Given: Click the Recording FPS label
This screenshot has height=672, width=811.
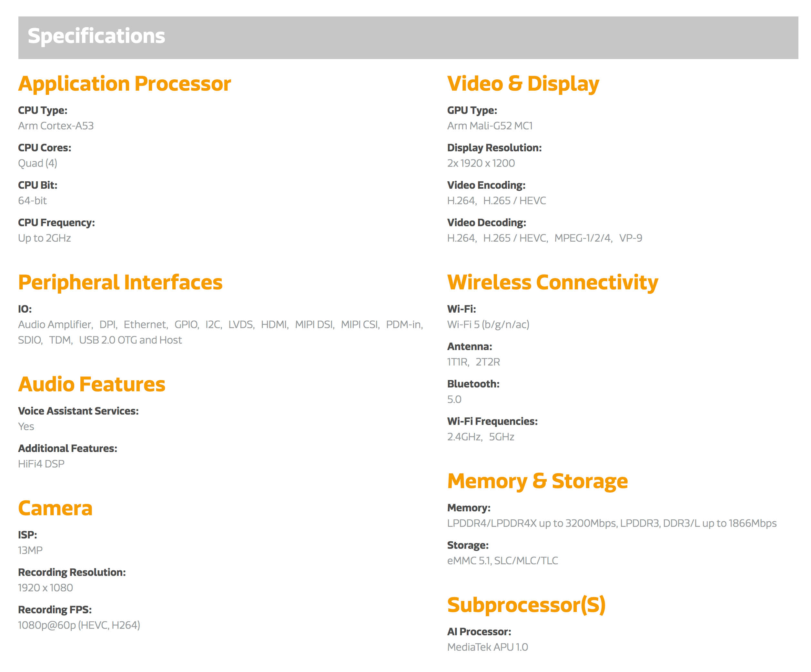Looking at the screenshot, I should pos(55,610).
